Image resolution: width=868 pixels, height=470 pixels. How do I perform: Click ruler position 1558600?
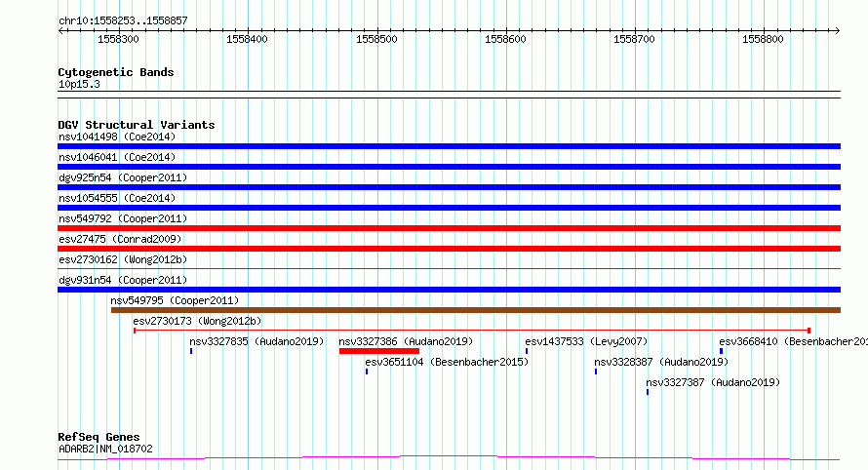tap(505, 39)
